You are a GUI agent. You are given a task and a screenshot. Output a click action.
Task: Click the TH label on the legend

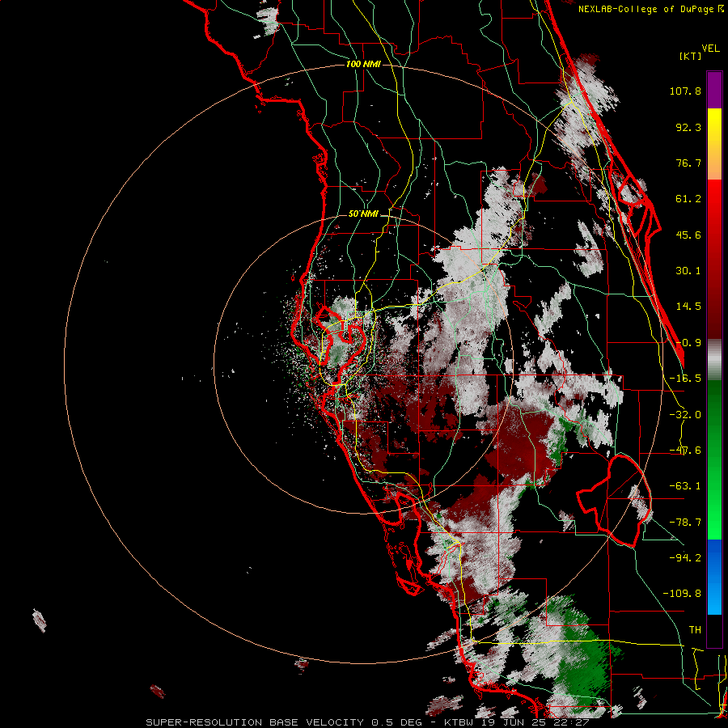695,630
